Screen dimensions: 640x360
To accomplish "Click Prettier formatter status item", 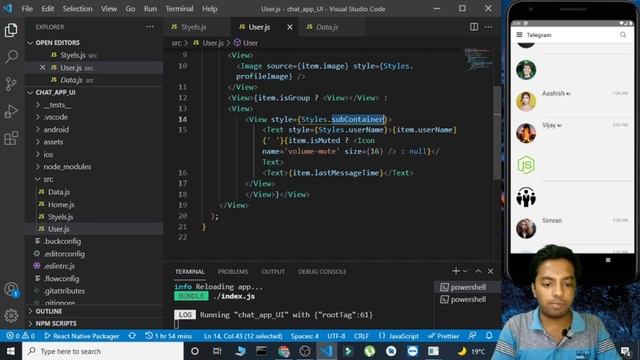I will (x=443, y=336).
